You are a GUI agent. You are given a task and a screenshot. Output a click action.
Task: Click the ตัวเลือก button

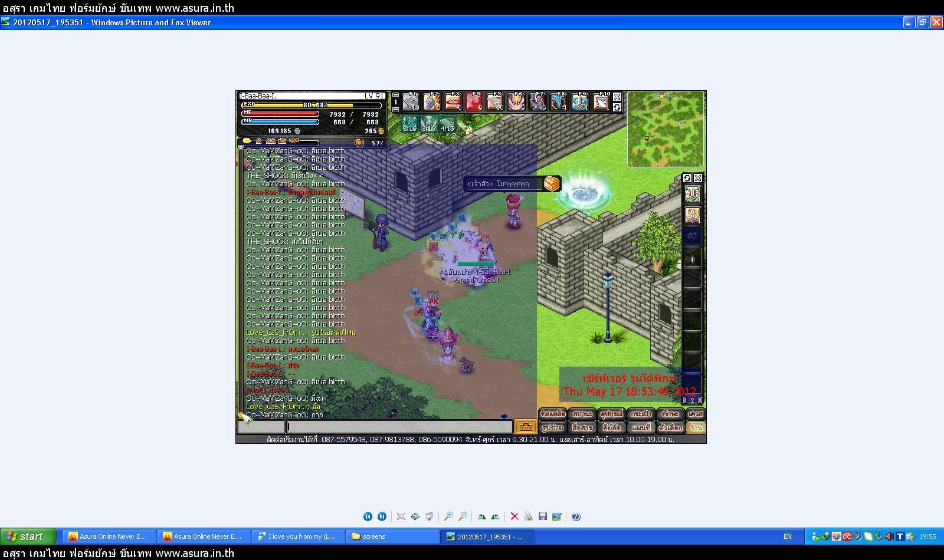point(670,427)
